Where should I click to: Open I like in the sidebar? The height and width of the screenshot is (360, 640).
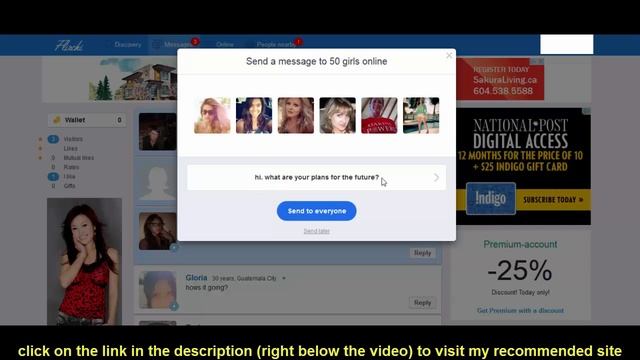coord(69,177)
